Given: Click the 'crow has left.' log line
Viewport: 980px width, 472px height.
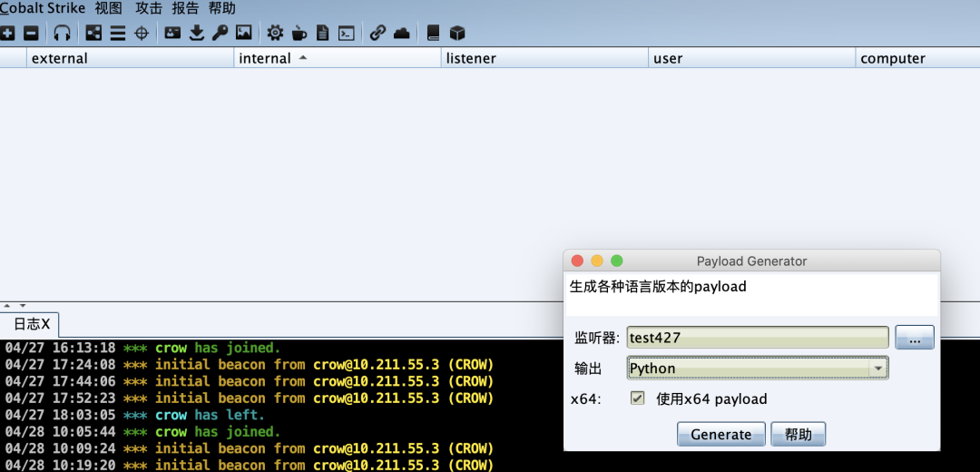Looking at the screenshot, I should (x=135, y=415).
